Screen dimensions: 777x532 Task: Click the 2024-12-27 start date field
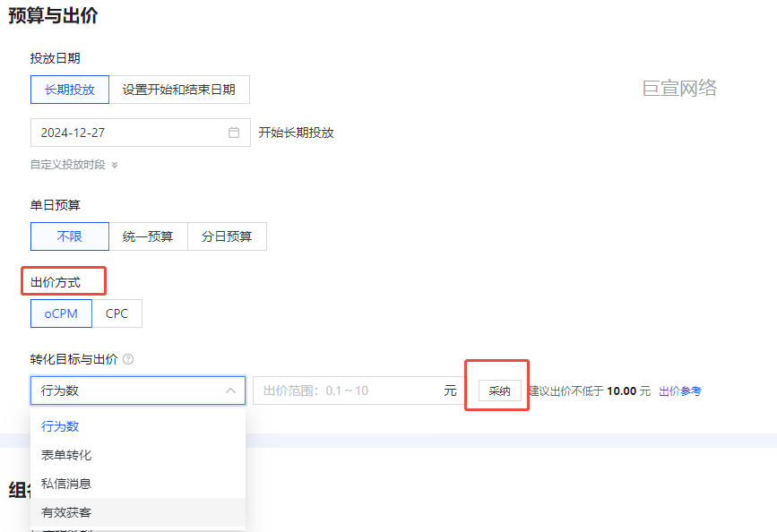click(140, 133)
